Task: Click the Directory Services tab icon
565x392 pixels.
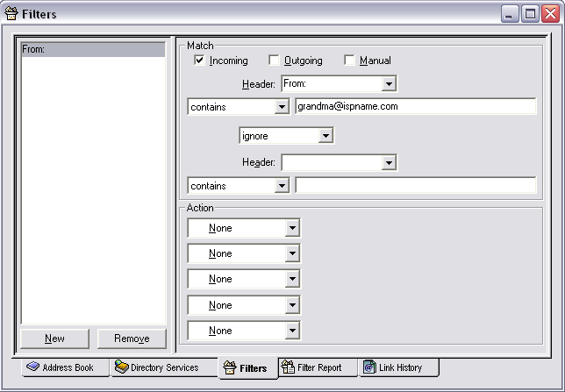Action: tap(121, 367)
